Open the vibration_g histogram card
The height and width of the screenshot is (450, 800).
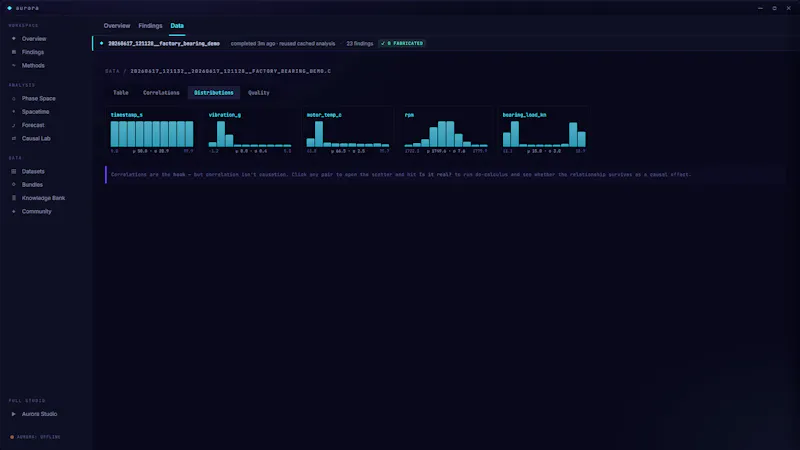point(250,132)
